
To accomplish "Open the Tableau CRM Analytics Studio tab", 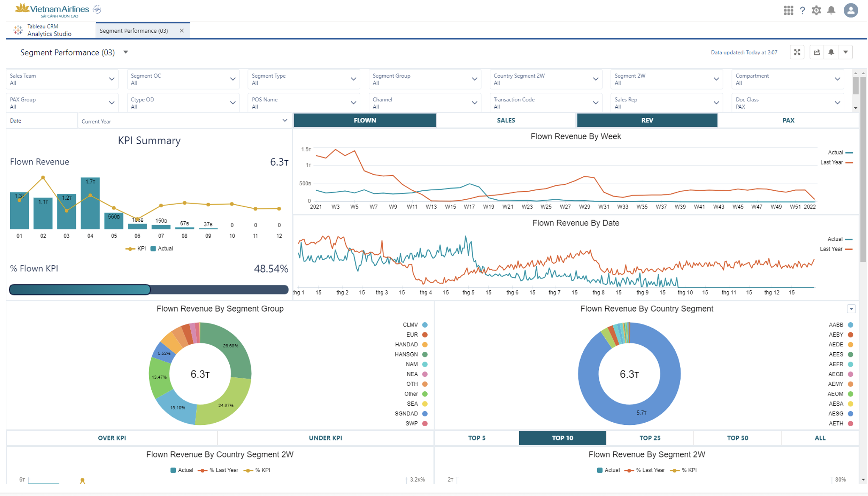I will [x=51, y=30].
